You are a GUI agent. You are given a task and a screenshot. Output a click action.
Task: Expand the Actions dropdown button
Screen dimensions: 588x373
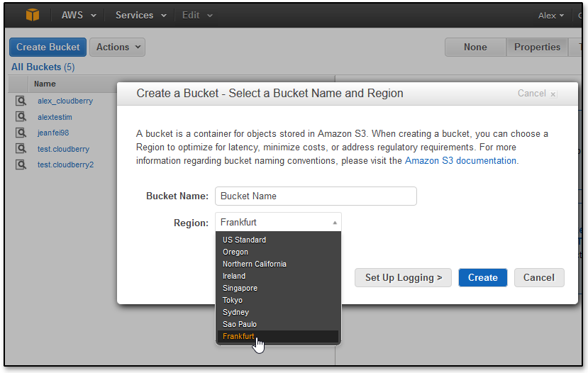[x=117, y=48]
